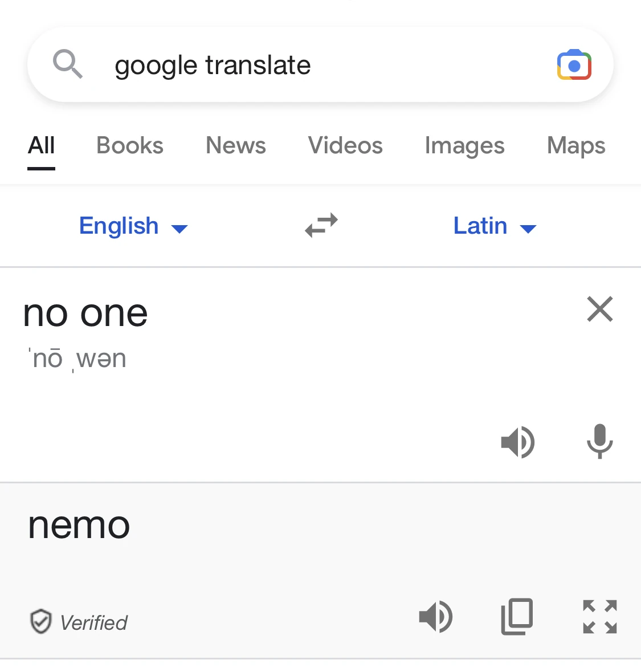Open Google Lens camera search

pos(574,64)
